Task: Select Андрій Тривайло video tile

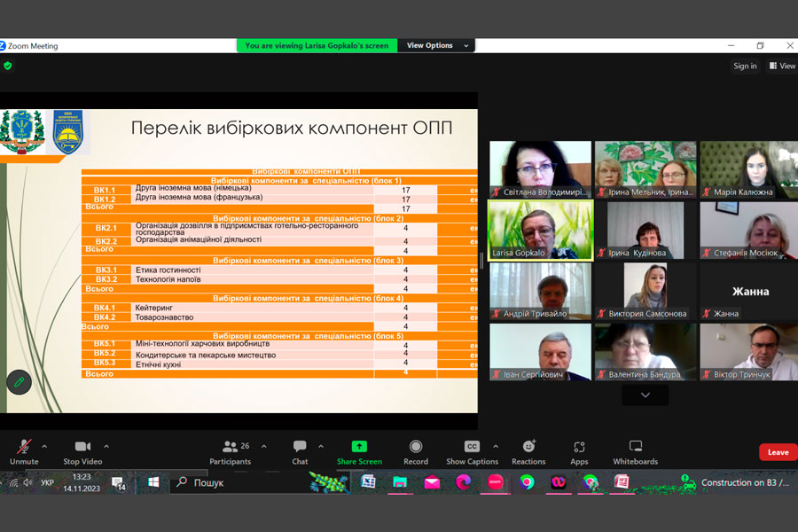Action: point(541,291)
